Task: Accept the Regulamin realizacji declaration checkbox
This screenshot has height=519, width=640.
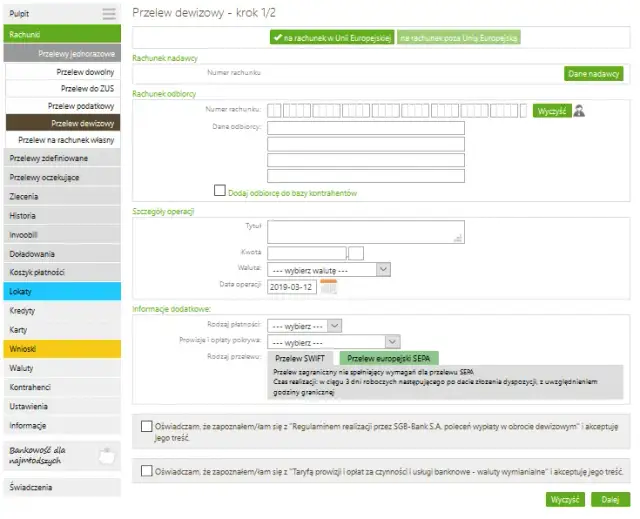Action: (147, 425)
